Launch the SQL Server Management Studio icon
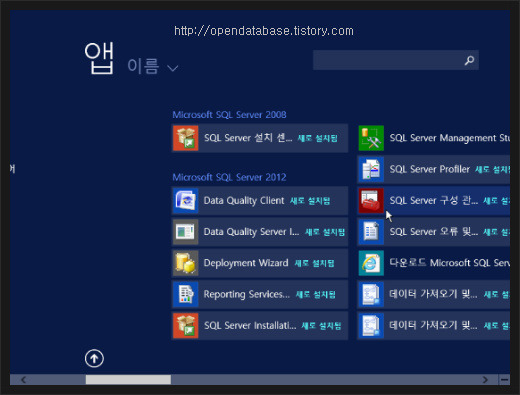This screenshot has width=520, height=395. point(371,138)
